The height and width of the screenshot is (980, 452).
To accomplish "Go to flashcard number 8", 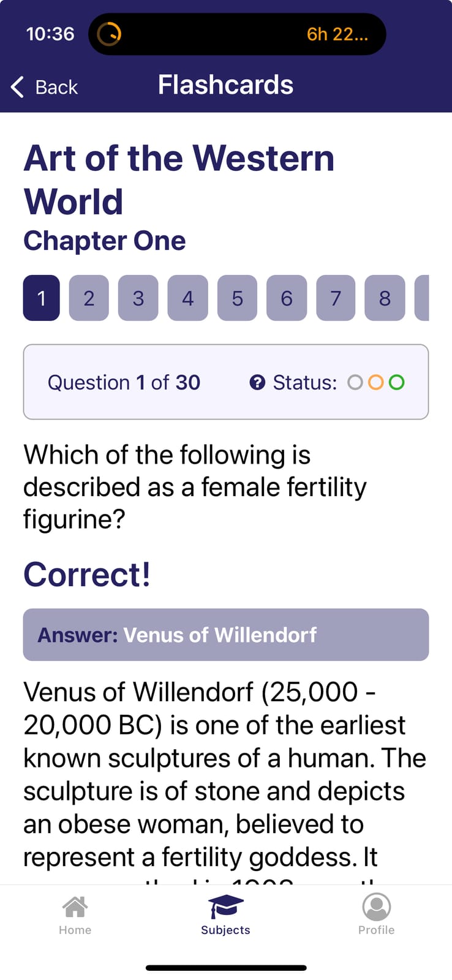I will coord(385,298).
